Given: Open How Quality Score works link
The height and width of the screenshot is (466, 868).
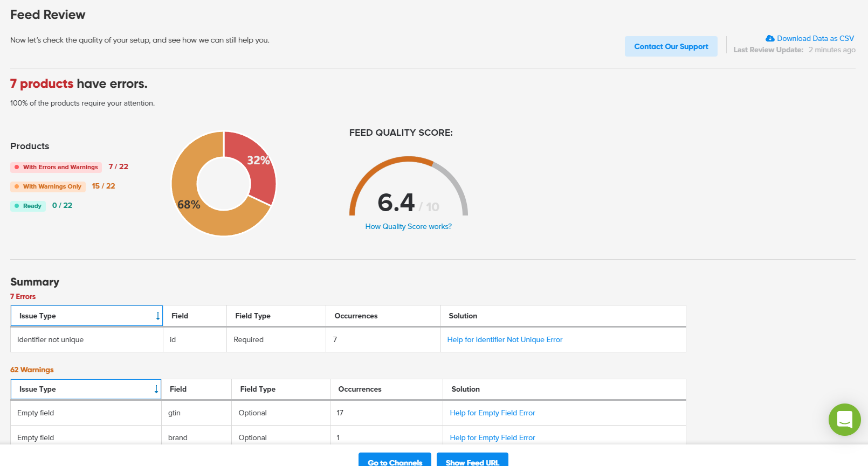Looking at the screenshot, I should click(408, 226).
